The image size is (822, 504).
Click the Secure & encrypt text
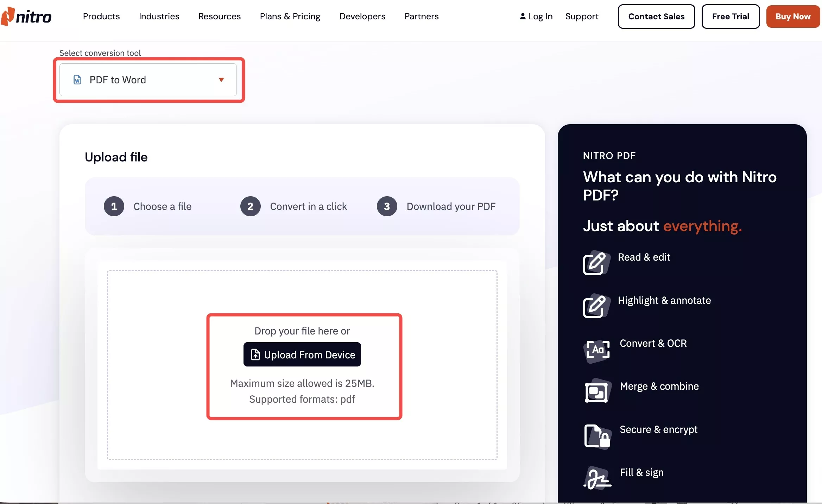click(x=658, y=429)
